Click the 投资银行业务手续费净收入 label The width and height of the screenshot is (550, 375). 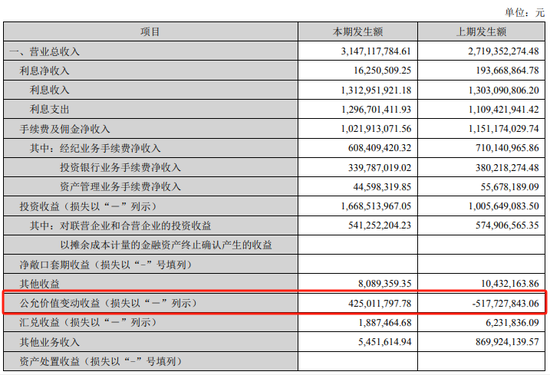120,167
